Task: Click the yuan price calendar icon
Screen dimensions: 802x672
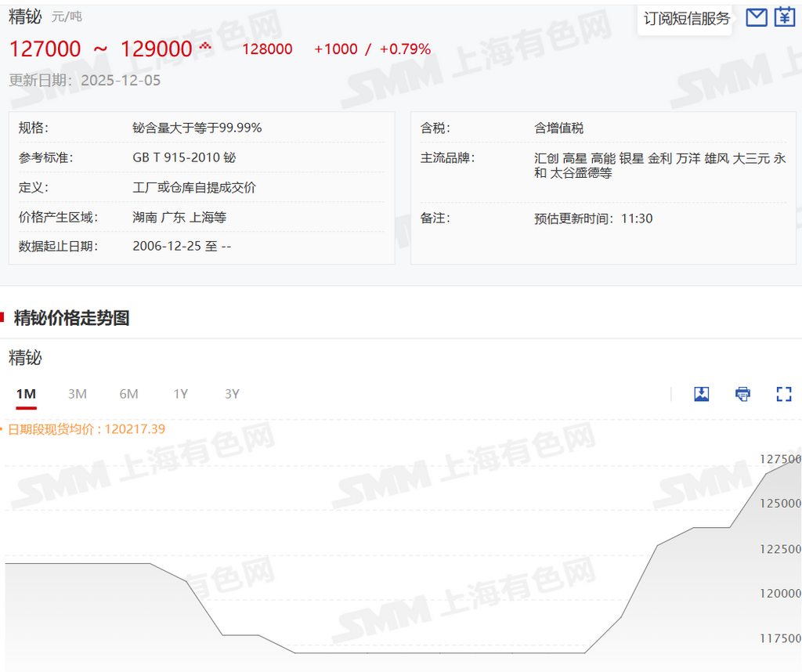Action: 784,17
